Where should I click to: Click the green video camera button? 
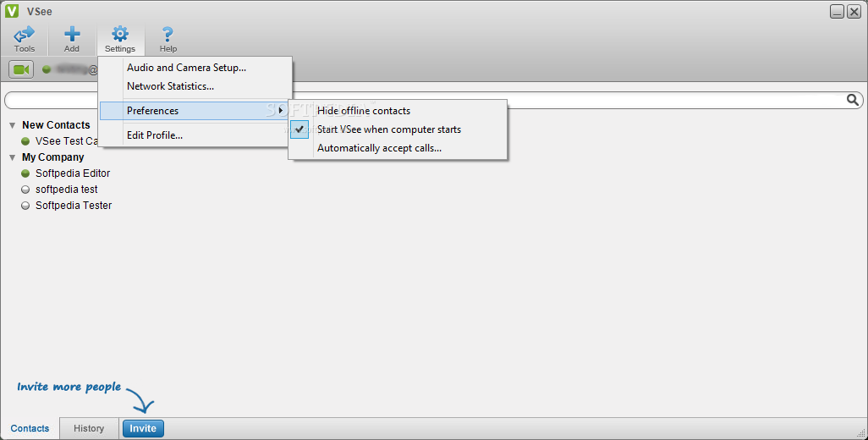pos(21,69)
